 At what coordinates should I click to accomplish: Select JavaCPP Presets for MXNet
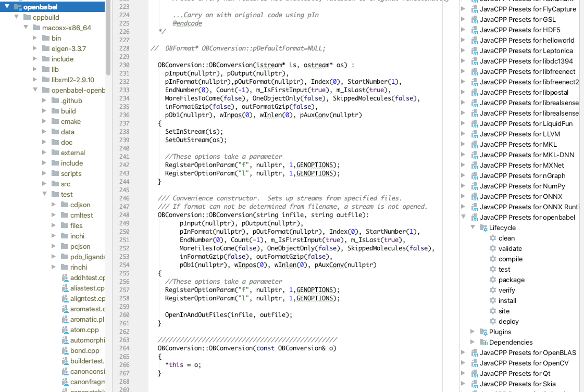tap(522, 166)
